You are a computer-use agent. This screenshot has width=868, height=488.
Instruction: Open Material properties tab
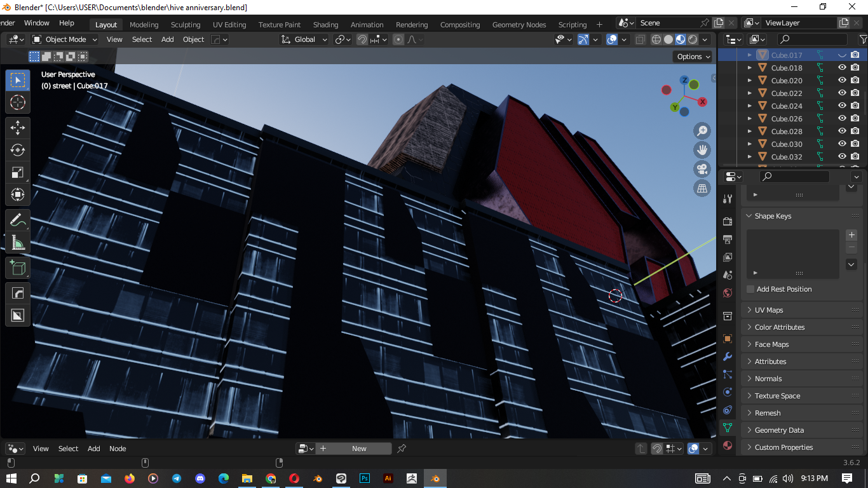[x=728, y=445]
